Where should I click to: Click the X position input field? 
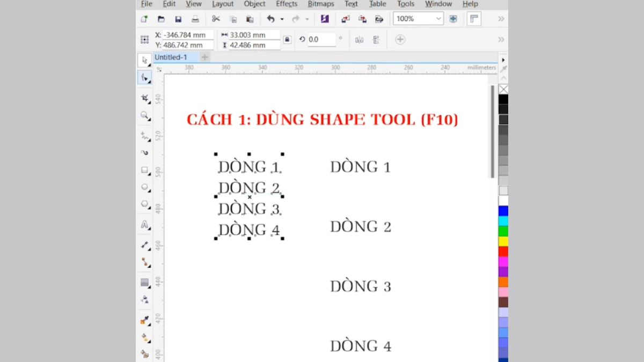188,35
